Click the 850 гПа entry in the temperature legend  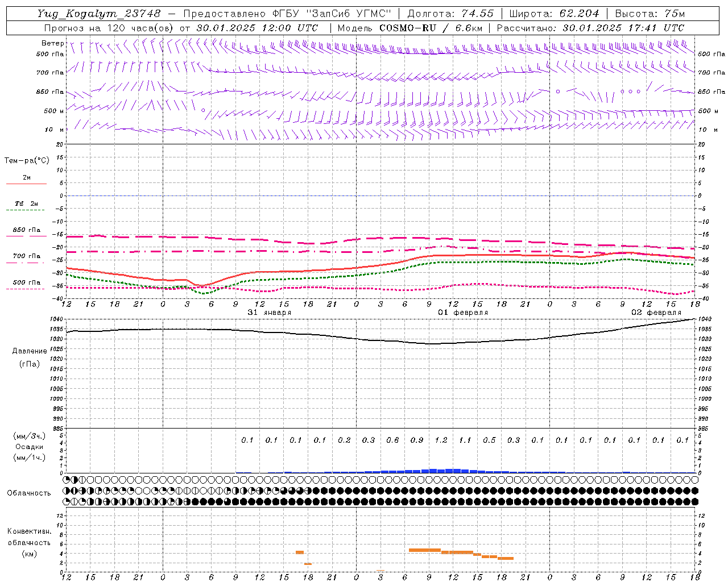pyautogui.click(x=27, y=230)
